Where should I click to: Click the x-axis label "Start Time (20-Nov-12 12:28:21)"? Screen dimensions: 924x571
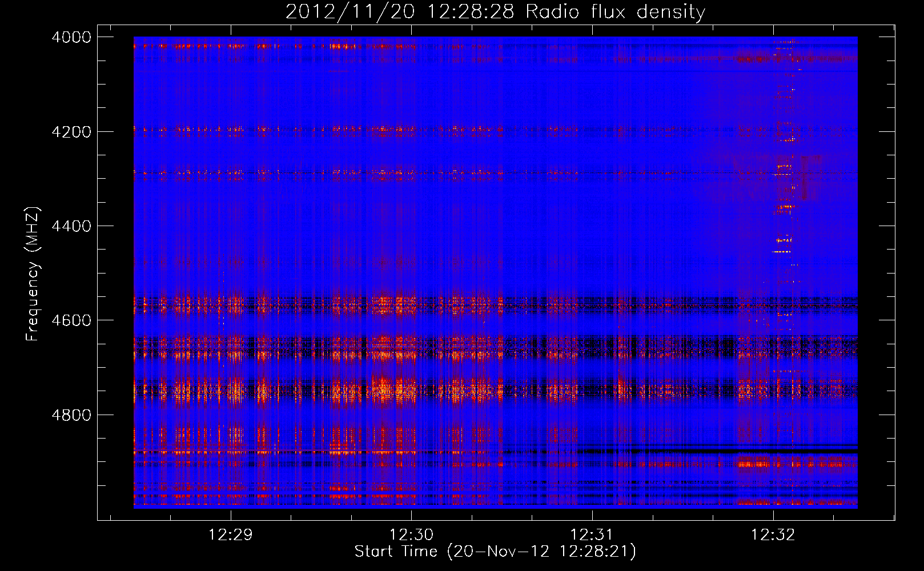[x=495, y=552]
